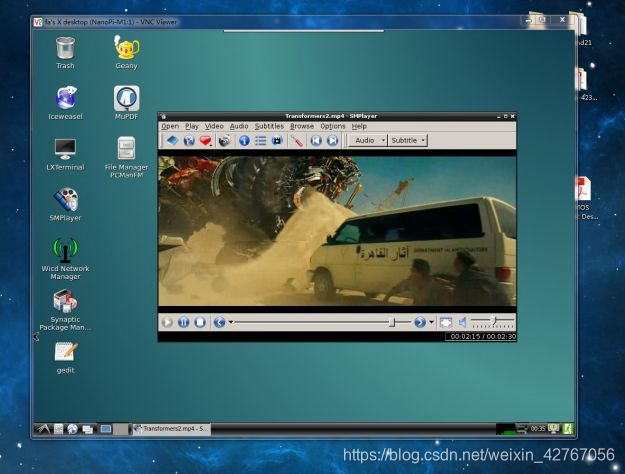
Task: Click the network status tray icon
Action: pos(522,429)
